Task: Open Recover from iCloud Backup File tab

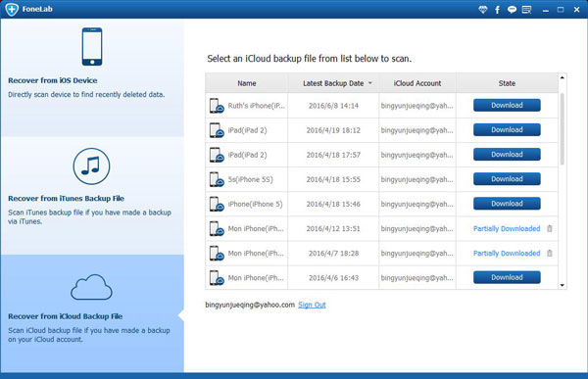Action: (x=92, y=313)
